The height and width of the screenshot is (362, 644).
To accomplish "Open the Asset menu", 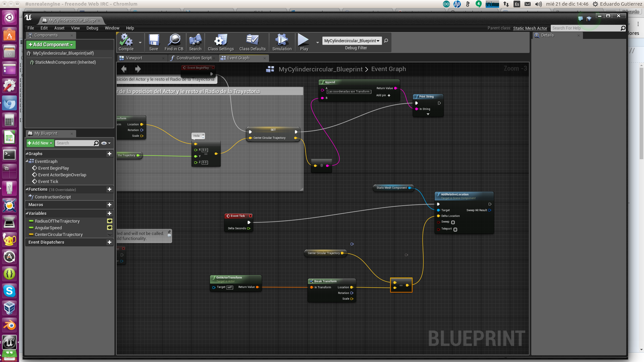I will tap(59, 28).
